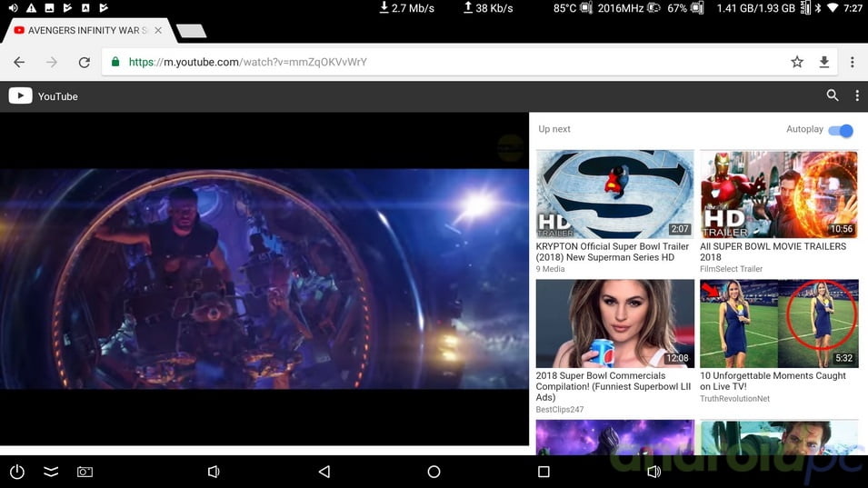Tap the 7:27 clock in status bar
868x488 pixels.
[x=853, y=8]
